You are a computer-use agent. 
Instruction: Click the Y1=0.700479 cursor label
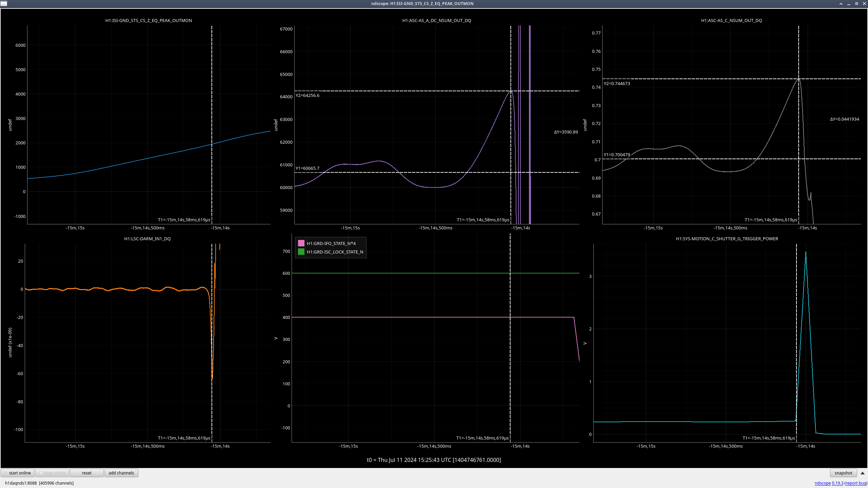pyautogui.click(x=617, y=155)
